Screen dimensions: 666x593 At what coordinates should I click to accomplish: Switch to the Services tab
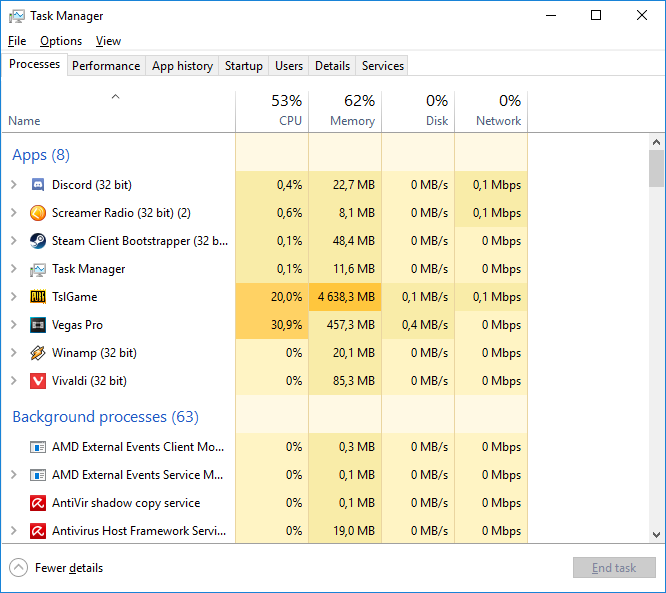coord(383,66)
